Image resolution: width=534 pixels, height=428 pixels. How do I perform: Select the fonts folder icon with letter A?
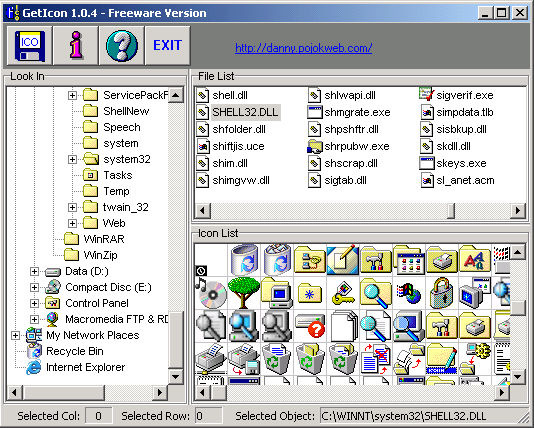pos(475,260)
